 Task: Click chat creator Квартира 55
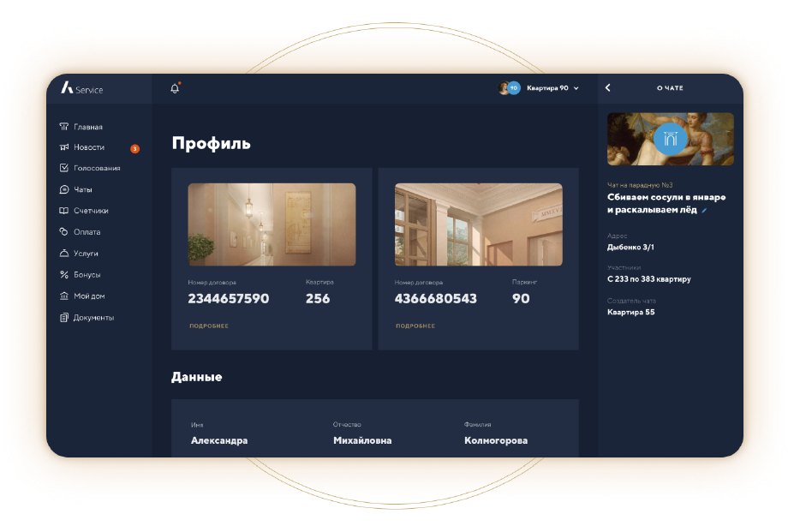point(630,312)
